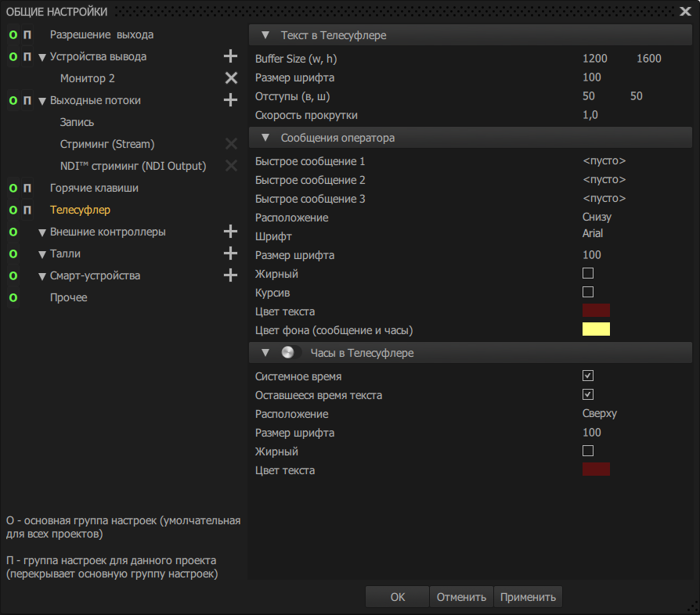Open the yellow Цвет фона color swatch

click(596, 329)
